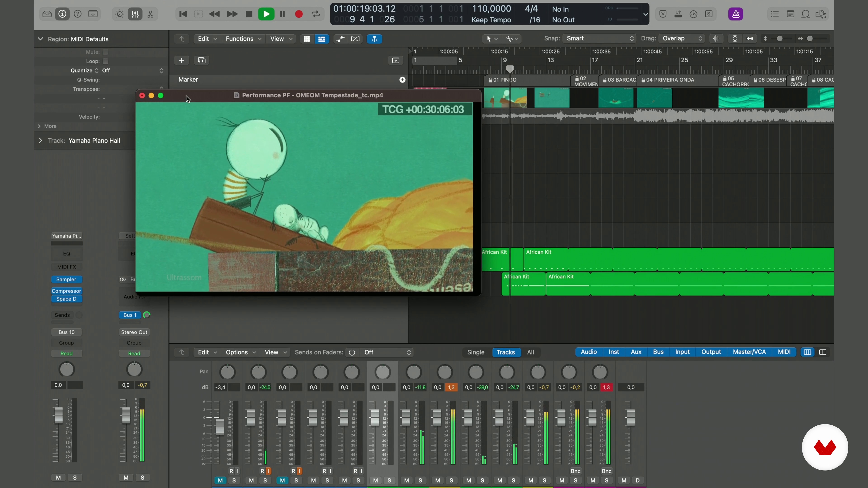Click the green Play button
Screen dimensions: 868x488
point(266,14)
